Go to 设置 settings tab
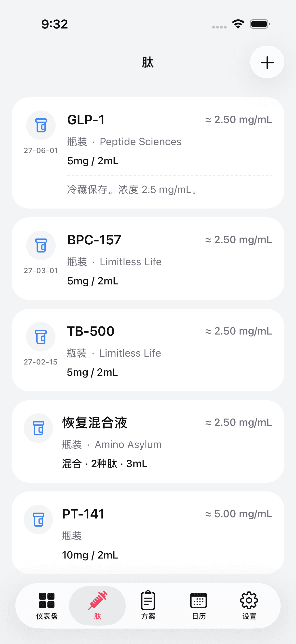 tap(249, 605)
